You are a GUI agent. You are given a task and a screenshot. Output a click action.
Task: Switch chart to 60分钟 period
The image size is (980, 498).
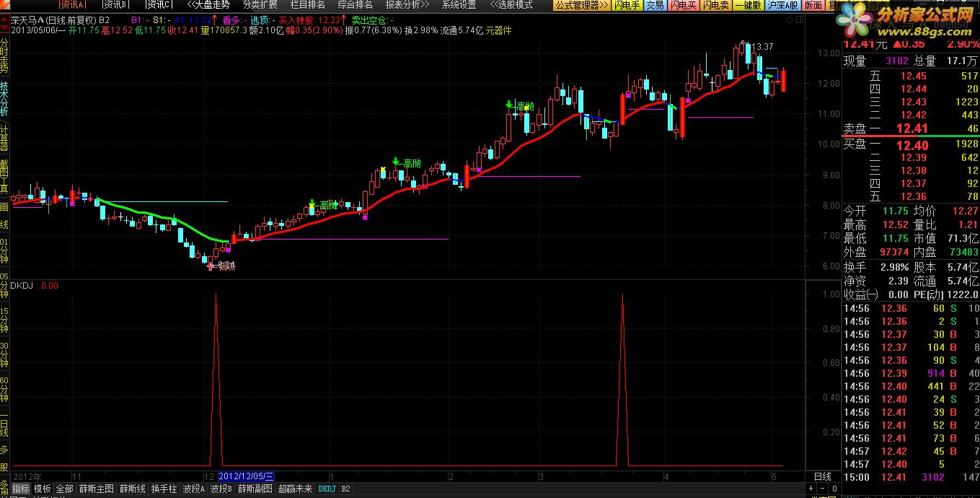coord(4,390)
